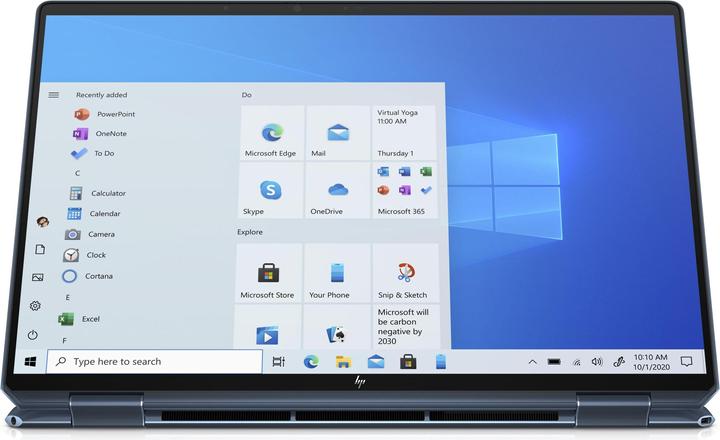Image resolution: width=720 pixels, height=440 pixels.
Task: Open Task View on the taskbar
Action: click(278, 362)
